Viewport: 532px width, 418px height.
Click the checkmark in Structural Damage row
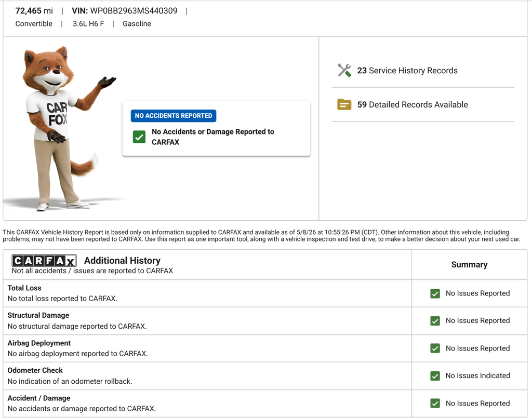click(x=435, y=321)
